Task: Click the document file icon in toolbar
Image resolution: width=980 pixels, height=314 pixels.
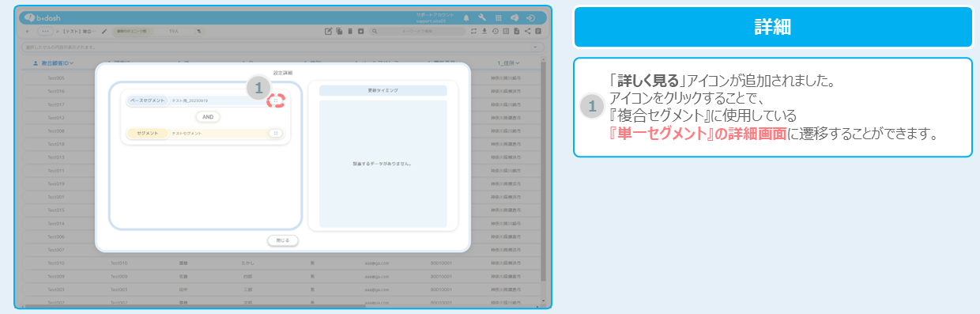Action: tap(516, 31)
